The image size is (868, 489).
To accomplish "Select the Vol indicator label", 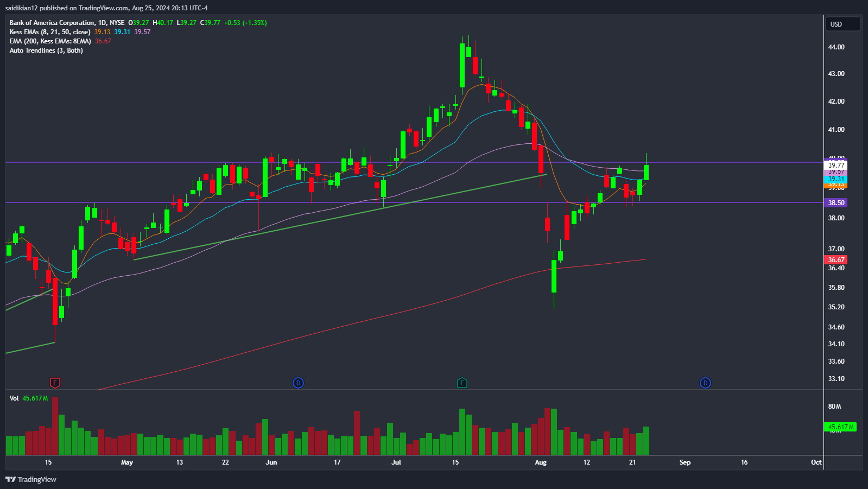I will click(x=14, y=398).
